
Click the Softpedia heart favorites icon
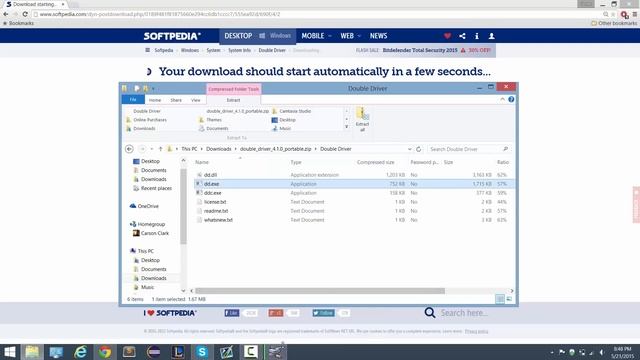click(x=447, y=36)
